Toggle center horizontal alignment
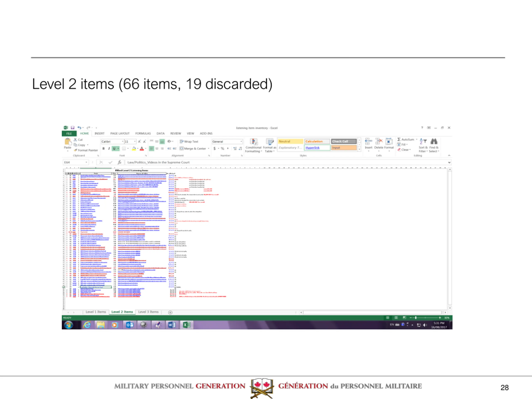 157,149
